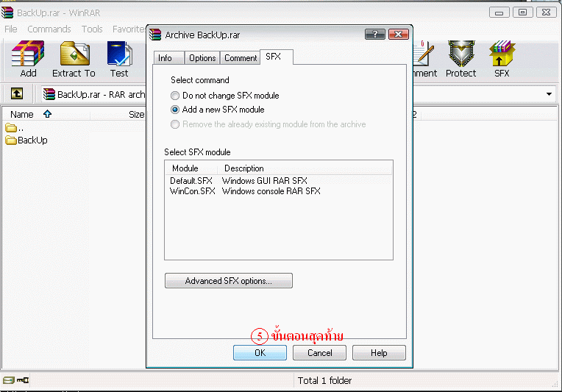Image resolution: width=562 pixels, height=392 pixels.
Task: Select the SFX tab
Action: pos(277,57)
